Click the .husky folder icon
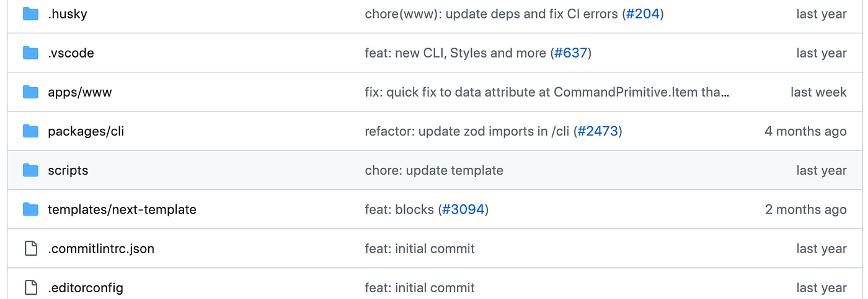Viewport: 868px width, 299px height. coord(30,14)
